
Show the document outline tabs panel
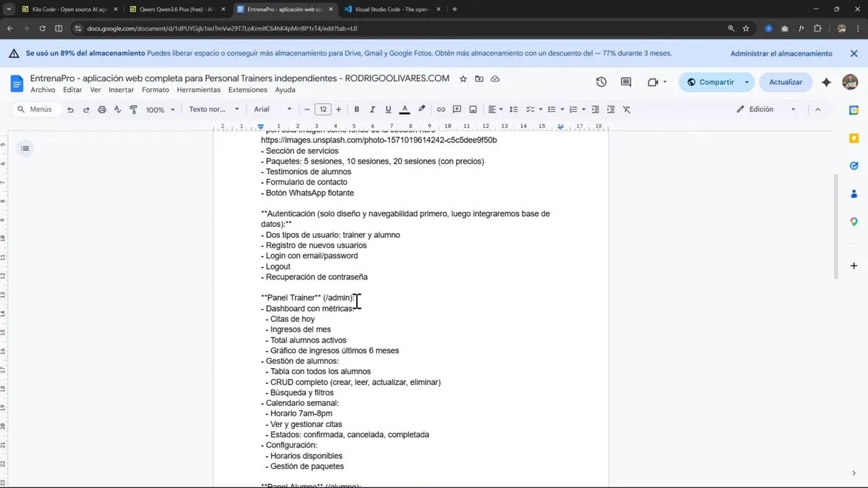coord(25,148)
